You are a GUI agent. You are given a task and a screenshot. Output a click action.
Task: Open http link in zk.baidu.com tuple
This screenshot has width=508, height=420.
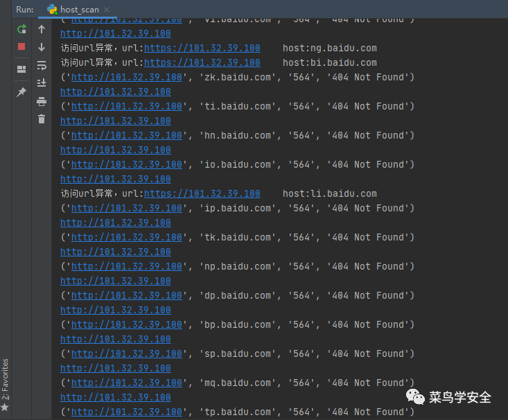tap(127, 78)
